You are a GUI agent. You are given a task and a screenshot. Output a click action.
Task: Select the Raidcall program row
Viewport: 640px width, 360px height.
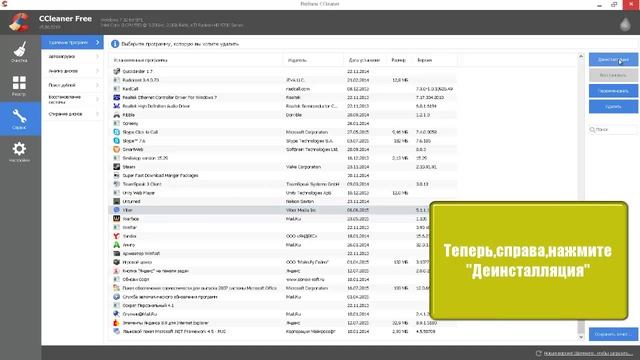pos(284,89)
